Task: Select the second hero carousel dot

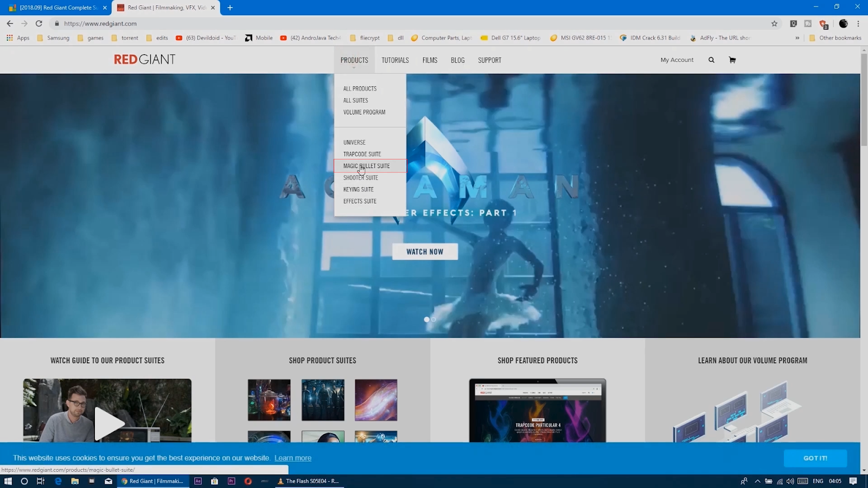Action: tap(433, 319)
